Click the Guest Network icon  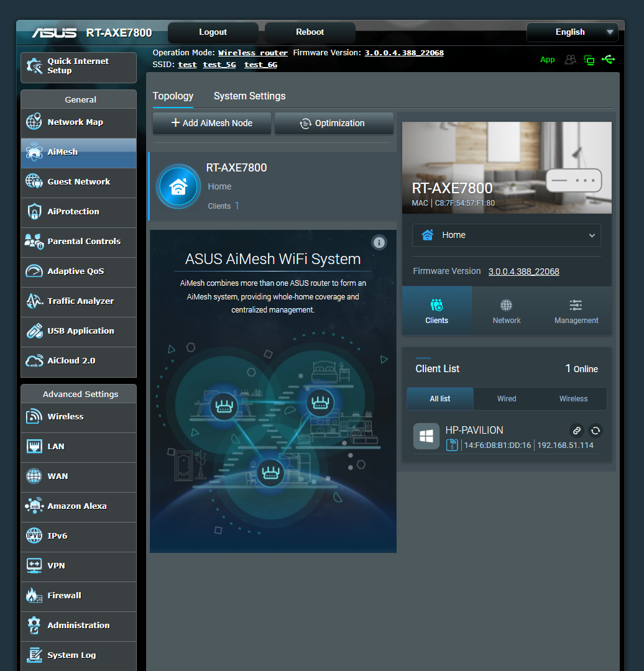pyautogui.click(x=34, y=181)
